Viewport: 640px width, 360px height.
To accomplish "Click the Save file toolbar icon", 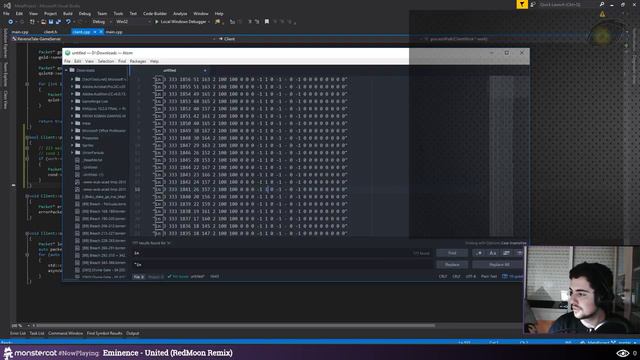I will [51, 22].
